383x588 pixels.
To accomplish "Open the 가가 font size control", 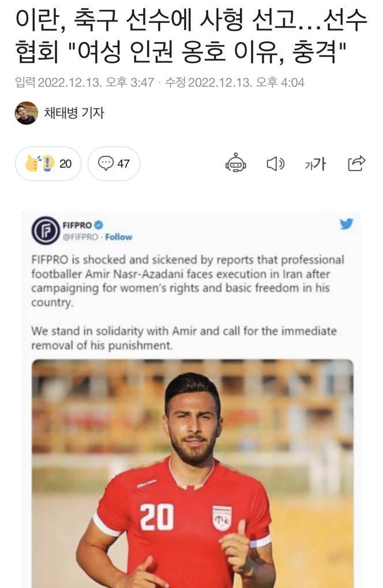I will (315, 164).
